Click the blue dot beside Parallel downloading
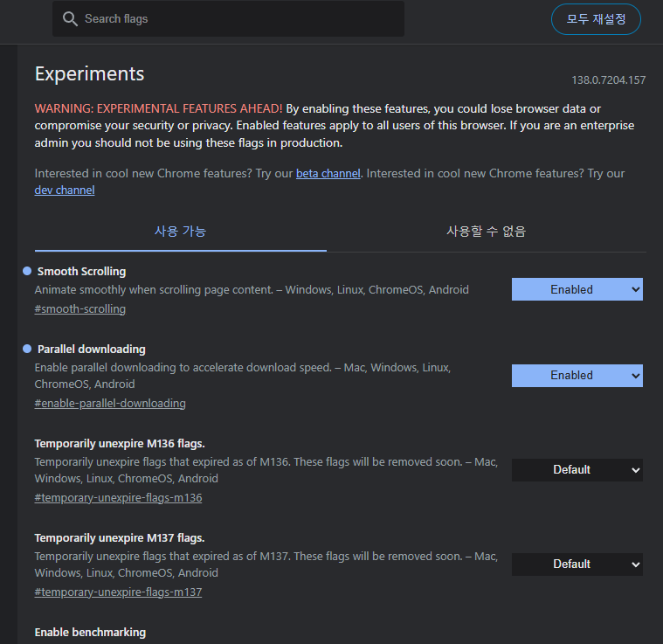This screenshot has height=644, width=663. (x=27, y=349)
